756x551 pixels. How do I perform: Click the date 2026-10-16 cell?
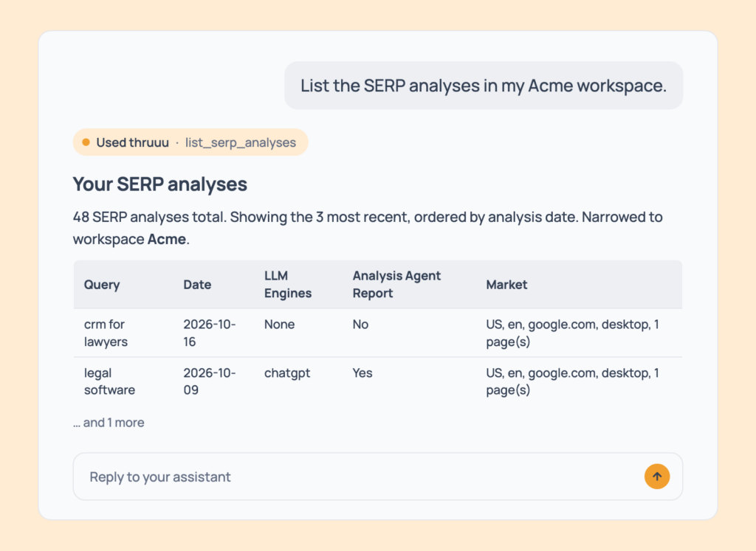pyautogui.click(x=209, y=333)
